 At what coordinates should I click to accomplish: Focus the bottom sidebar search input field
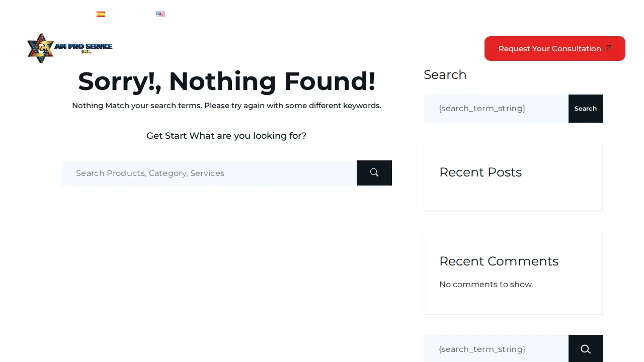tap(496, 349)
